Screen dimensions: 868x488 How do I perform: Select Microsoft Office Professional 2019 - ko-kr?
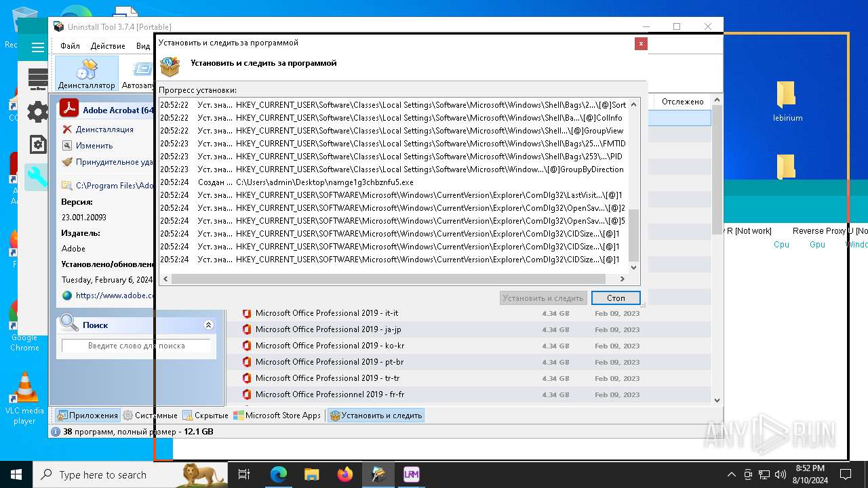click(x=468, y=346)
